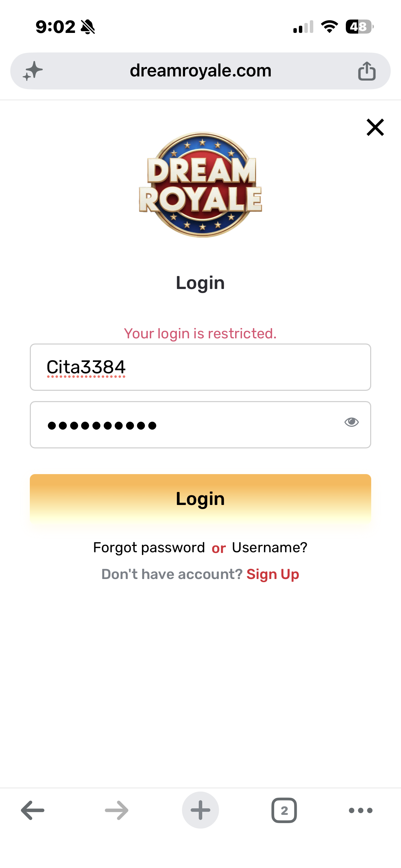
Task: Tap the Wi-Fi status icon
Action: pos(329,27)
